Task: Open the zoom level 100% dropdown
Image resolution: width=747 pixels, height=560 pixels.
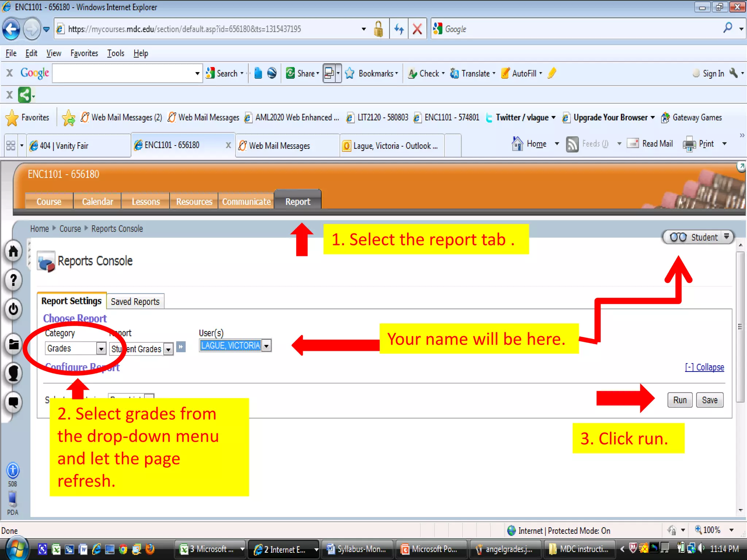Action: point(731,530)
